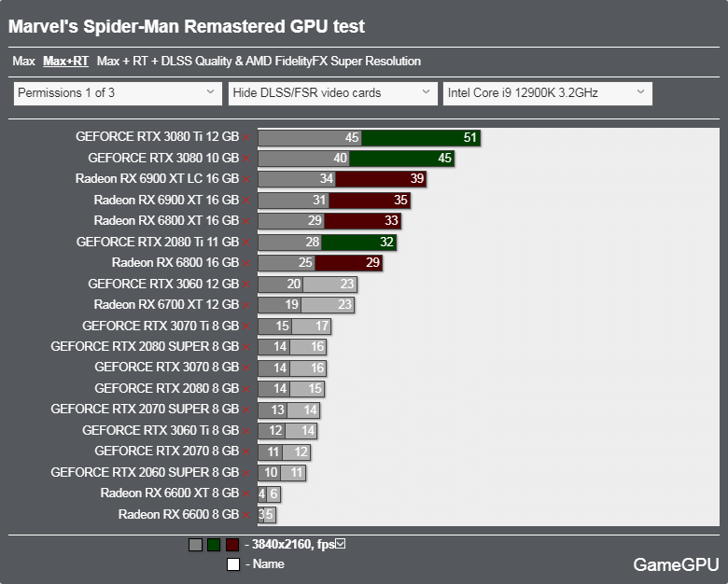Click the gray legend color swatch

tap(195, 545)
